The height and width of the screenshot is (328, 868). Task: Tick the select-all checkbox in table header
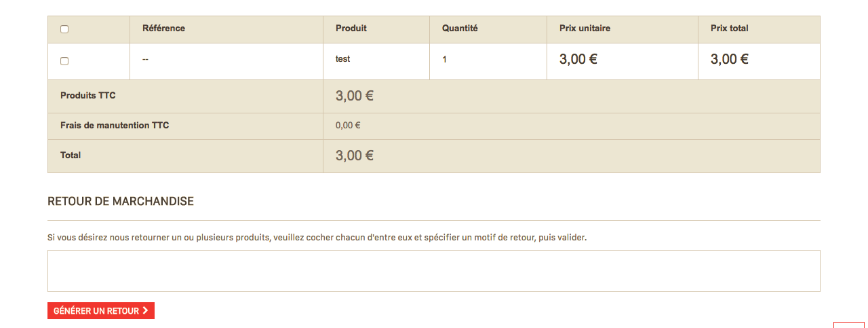[x=64, y=29]
